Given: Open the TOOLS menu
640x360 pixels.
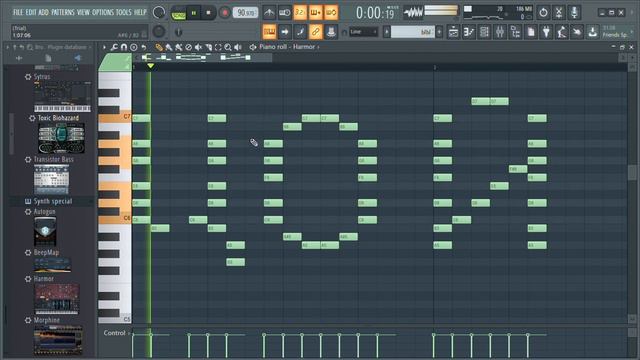Looking at the screenshot, I should pyautogui.click(x=124, y=12).
